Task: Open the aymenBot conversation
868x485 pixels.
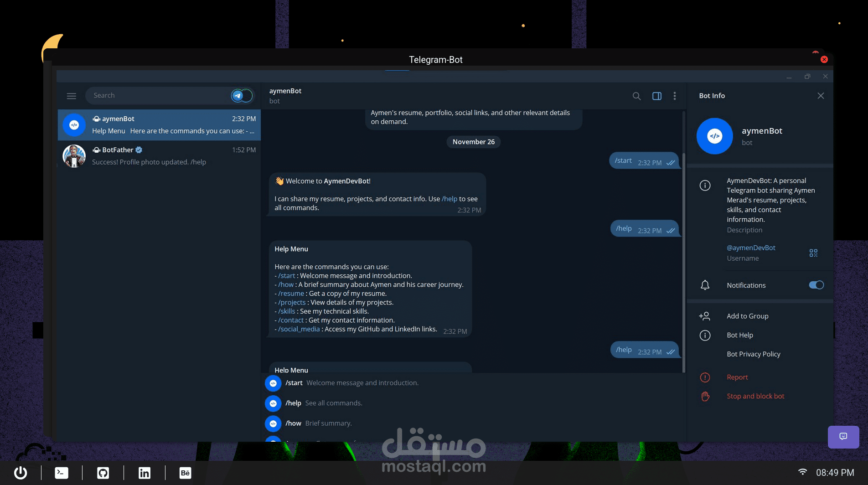Action: [159, 125]
